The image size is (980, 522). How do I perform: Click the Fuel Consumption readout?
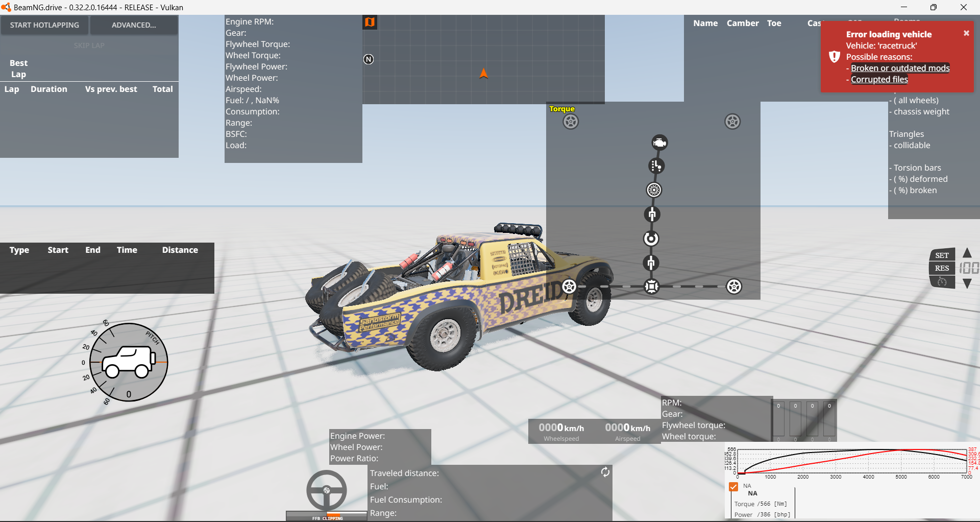pos(406,500)
